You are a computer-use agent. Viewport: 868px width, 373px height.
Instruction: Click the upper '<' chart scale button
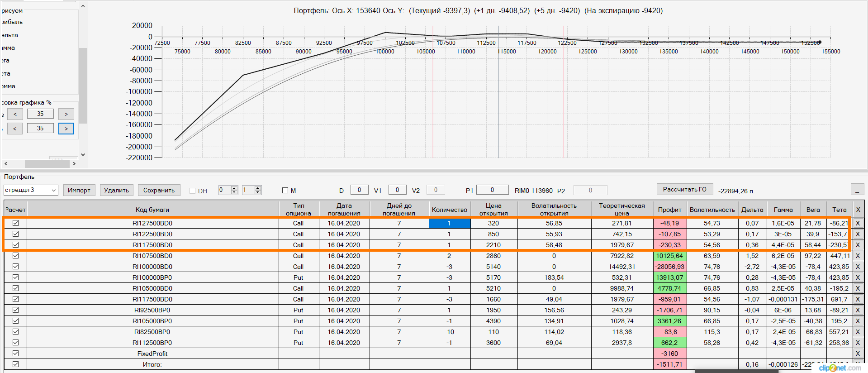pos(15,114)
